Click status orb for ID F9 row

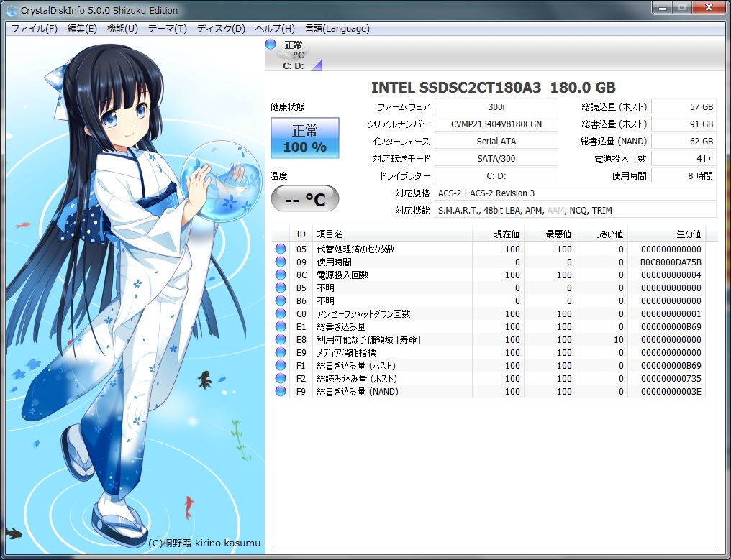coord(281,391)
